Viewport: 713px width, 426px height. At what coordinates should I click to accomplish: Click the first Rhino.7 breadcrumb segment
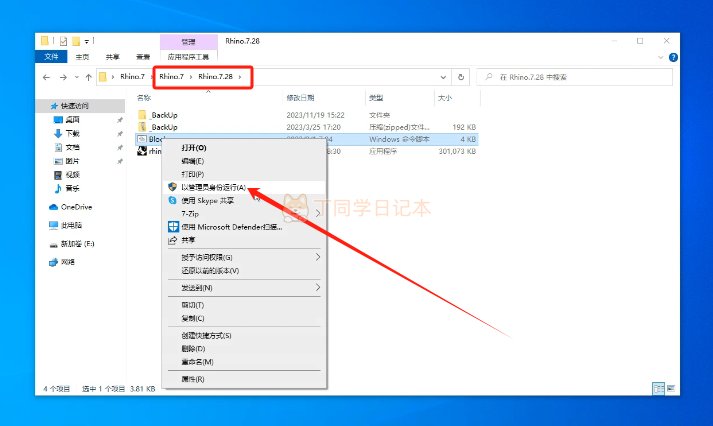[x=132, y=76]
